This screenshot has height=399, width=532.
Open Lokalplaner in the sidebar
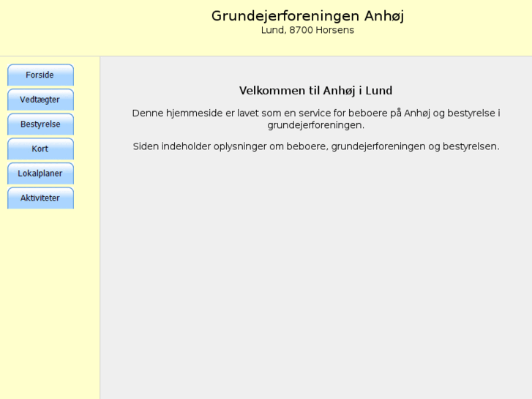(x=40, y=174)
